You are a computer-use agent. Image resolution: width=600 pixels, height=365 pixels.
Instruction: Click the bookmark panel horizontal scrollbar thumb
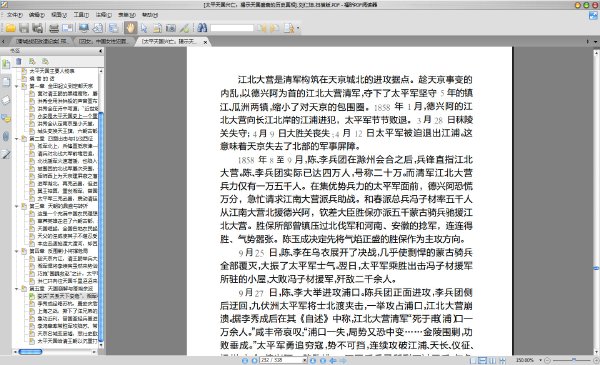pos(30,352)
